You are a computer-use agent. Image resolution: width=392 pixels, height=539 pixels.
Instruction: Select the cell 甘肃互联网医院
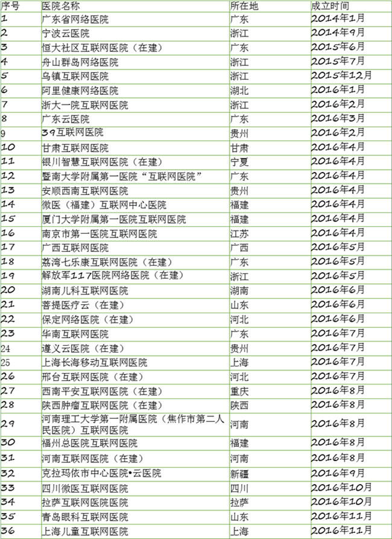click(135, 148)
